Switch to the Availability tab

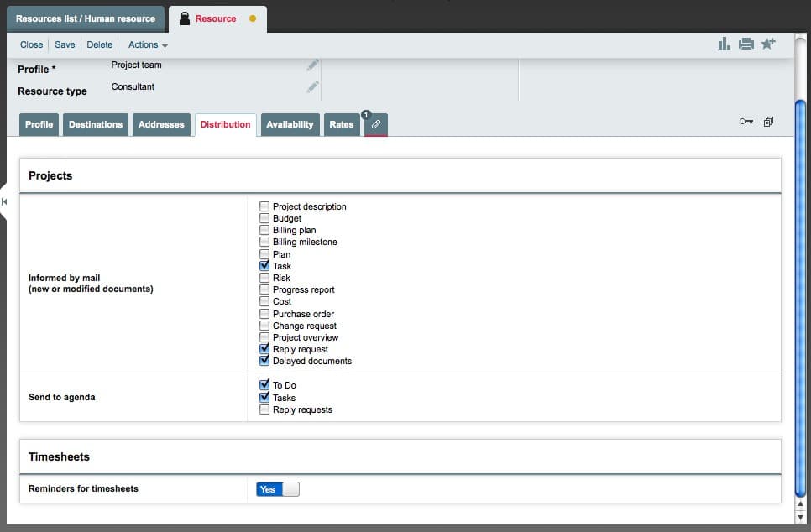point(290,125)
